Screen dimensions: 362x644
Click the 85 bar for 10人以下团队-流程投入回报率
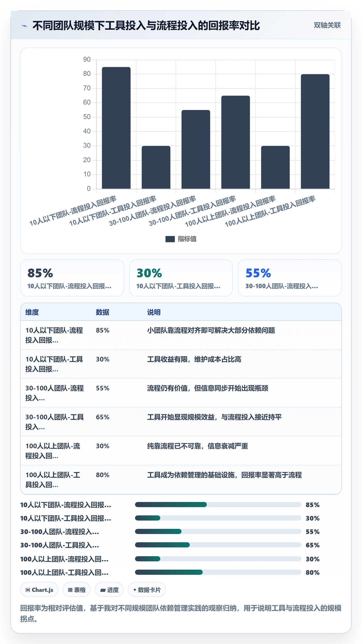(x=116, y=128)
